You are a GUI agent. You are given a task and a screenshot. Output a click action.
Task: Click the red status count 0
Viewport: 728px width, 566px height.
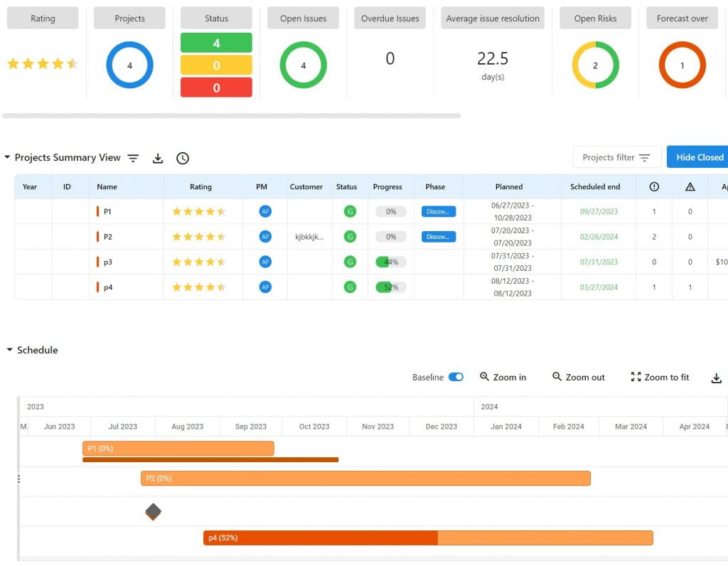216,87
